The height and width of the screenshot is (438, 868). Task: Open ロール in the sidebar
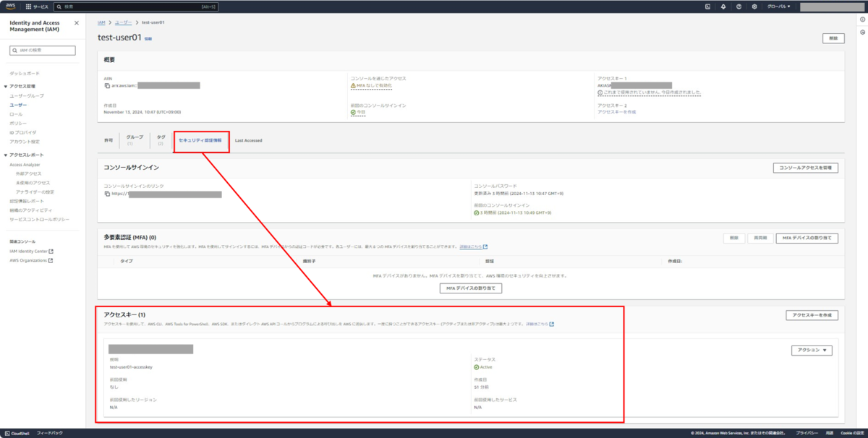pyautogui.click(x=16, y=114)
